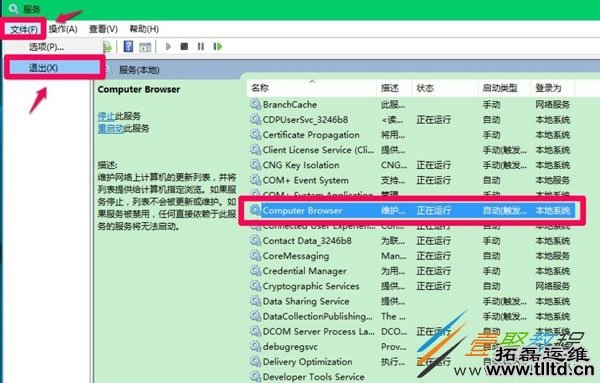600x383 pixels.
Task: Select the CoreMessaging service name
Action: coord(296,256)
